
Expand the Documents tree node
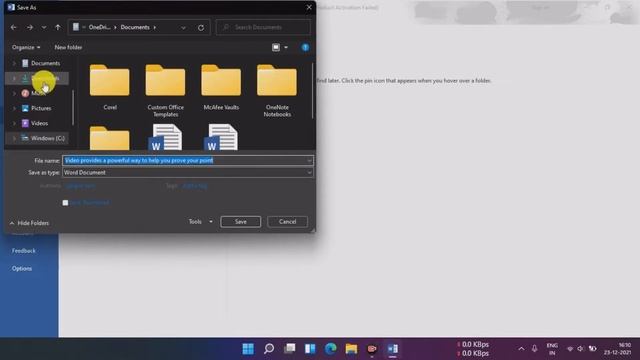[x=14, y=63]
